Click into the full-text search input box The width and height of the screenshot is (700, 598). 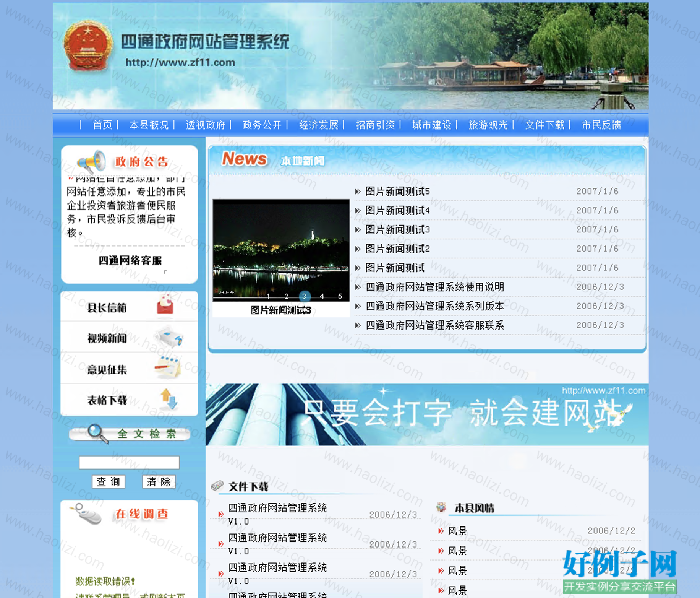tap(129, 462)
